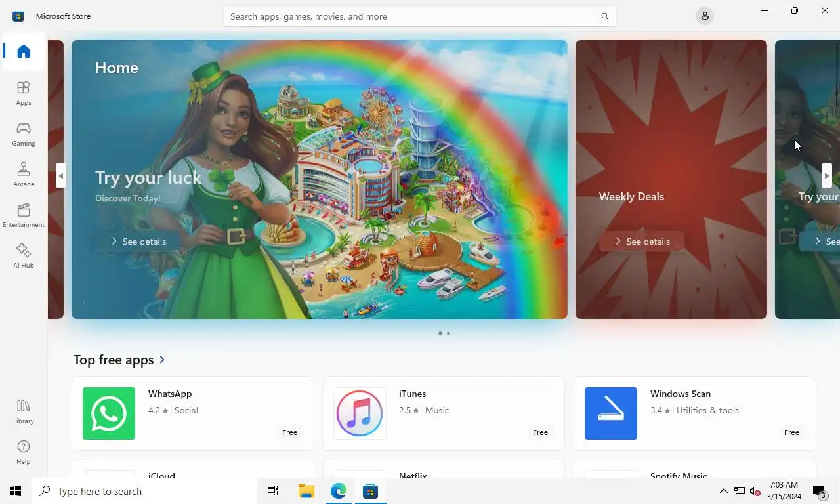Open the Library page
This screenshot has width=840, height=504.
(x=24, y=411)
